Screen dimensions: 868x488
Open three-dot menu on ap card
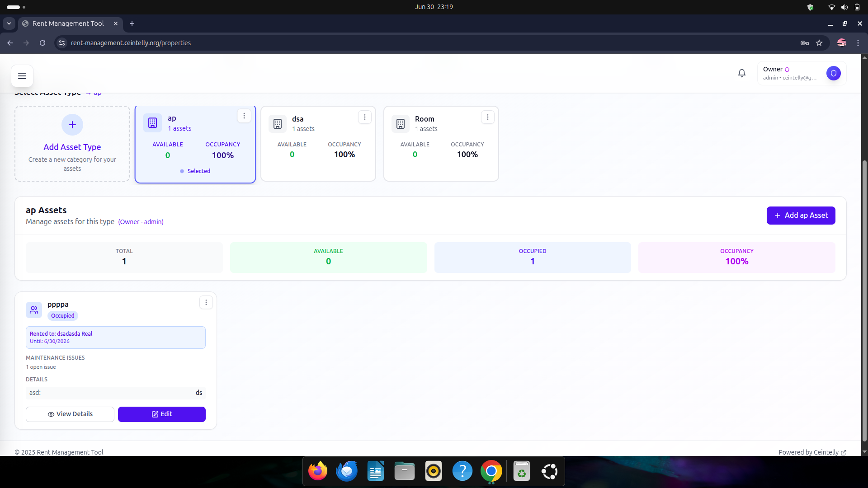pyautogui.click(x=244, y=116)
